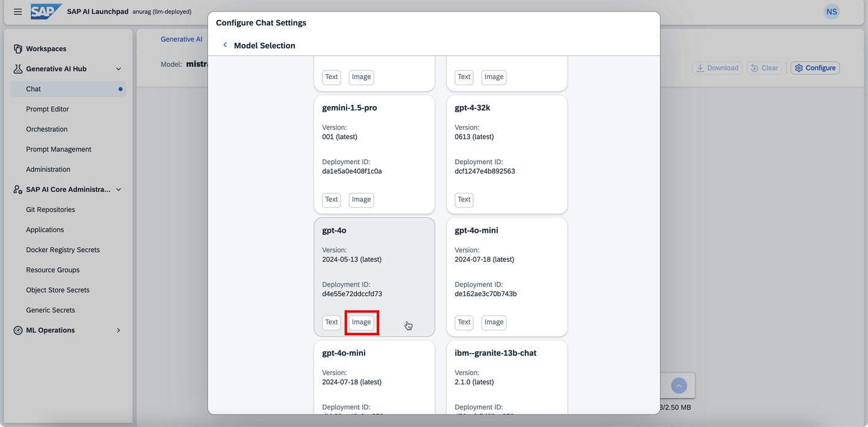Click the gear icon on Configure
The width and height of the screenshot is (868, 427).
[x=799, y=68]
